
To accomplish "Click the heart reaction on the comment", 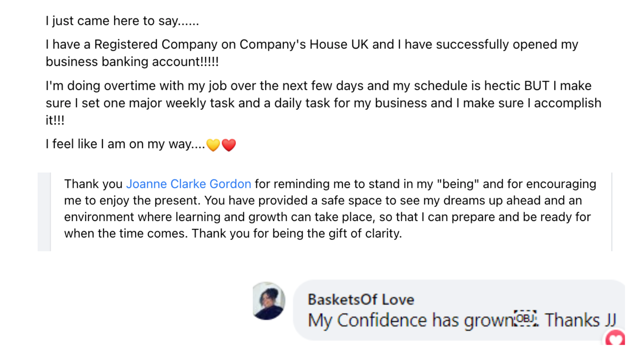I will point(615,338).
